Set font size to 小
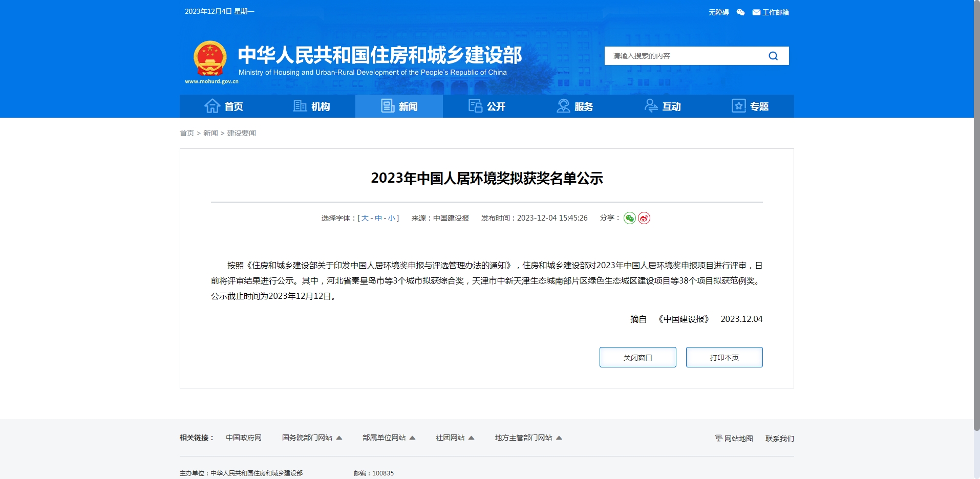Image resolution: width=980 pixels, height=479 pixels. click(x=392, y=218)
